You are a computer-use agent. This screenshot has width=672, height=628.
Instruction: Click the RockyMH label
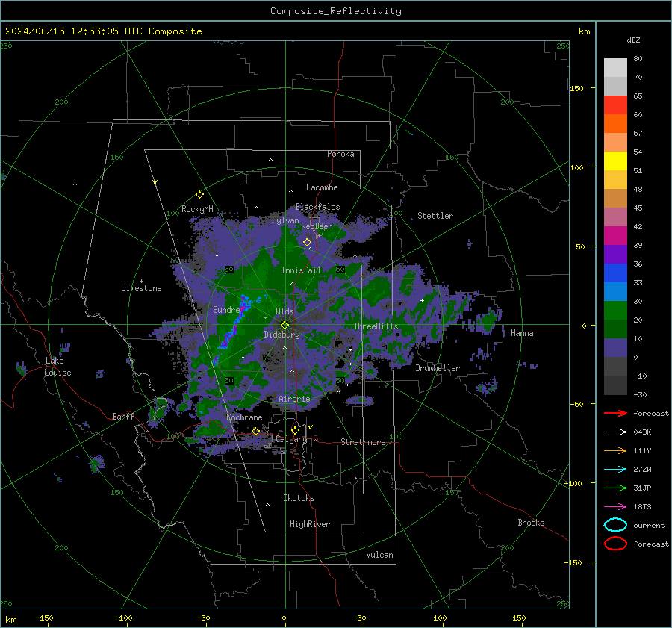tap(197, 209)
